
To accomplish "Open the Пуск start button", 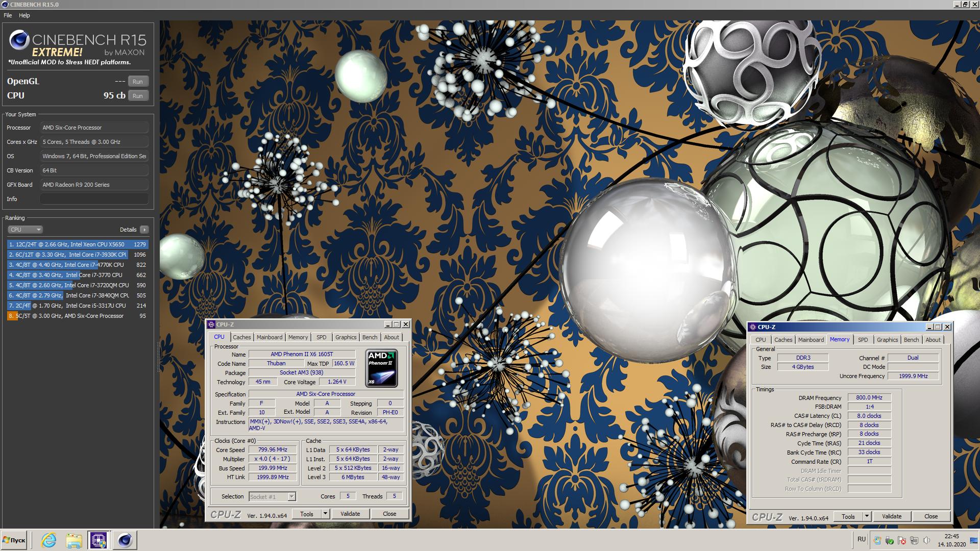I will (x=14, y=540).
